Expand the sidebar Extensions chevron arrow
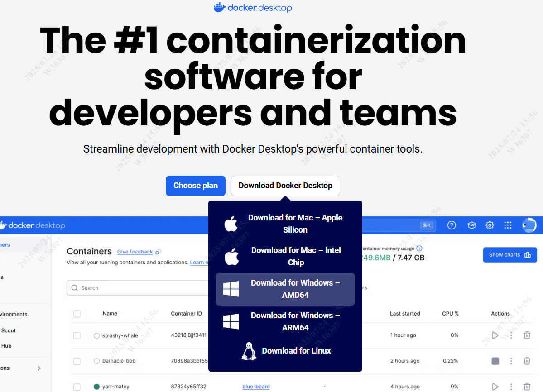 pyautogui.click(x=39, y=368)
